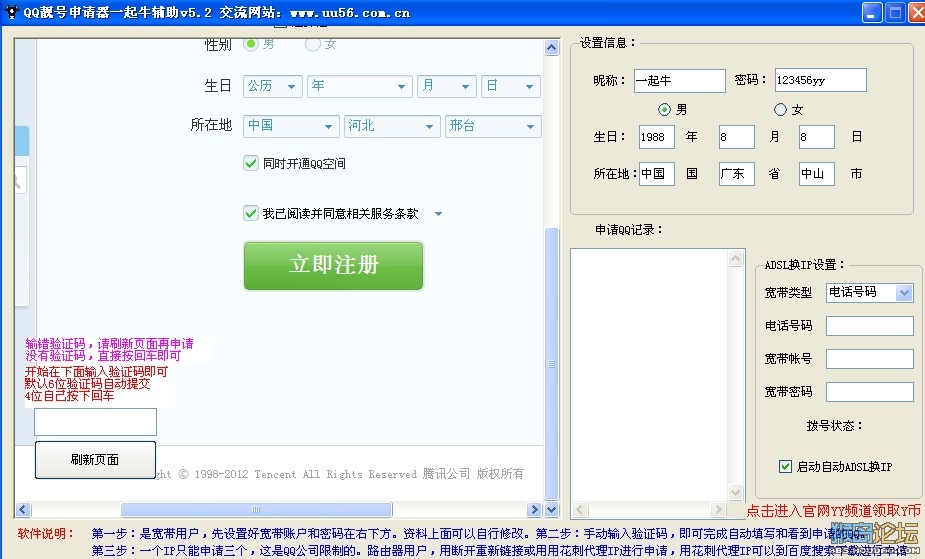
Task: Open the 日 birthday day dropdown
Action: click(x=511, y=86)
